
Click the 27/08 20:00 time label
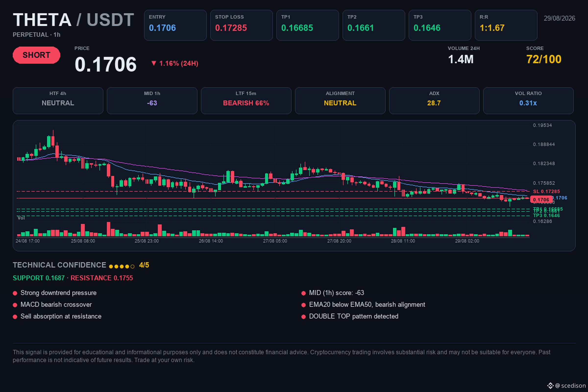(339, 241)
